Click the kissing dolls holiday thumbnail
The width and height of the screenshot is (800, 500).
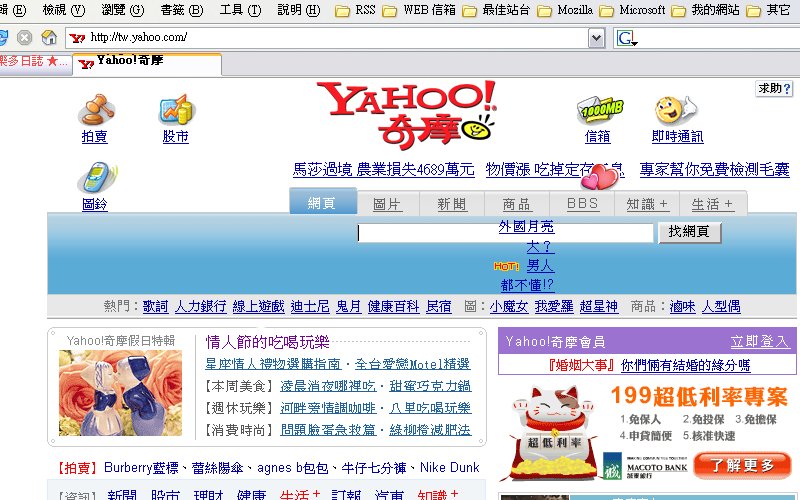120,393
